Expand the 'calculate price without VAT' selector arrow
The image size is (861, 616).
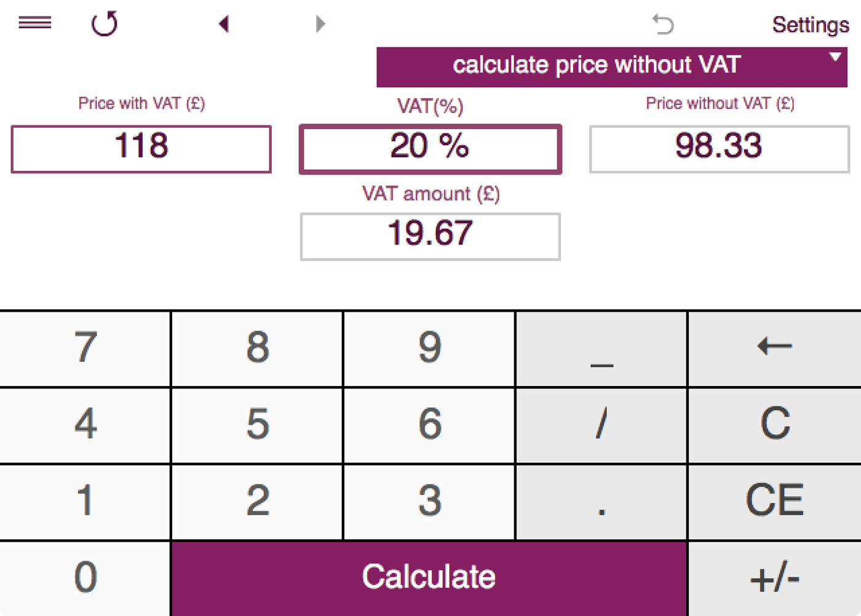835,57
